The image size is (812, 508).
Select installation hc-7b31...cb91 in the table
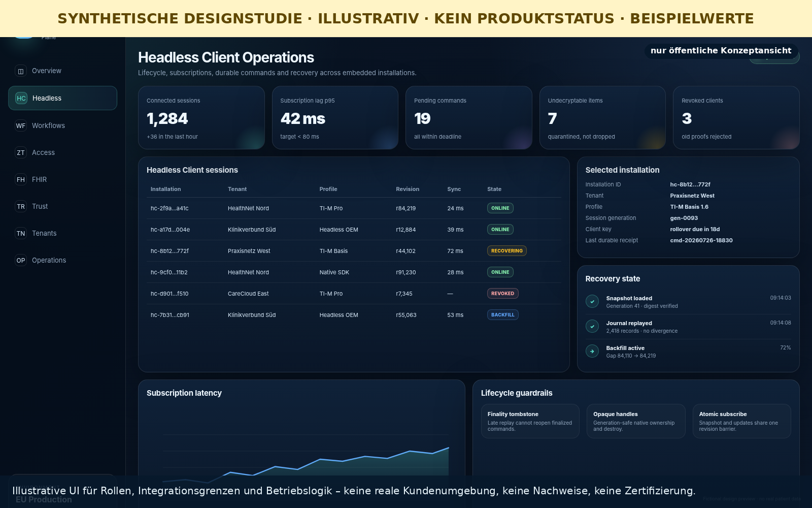[x=170, y=315]
